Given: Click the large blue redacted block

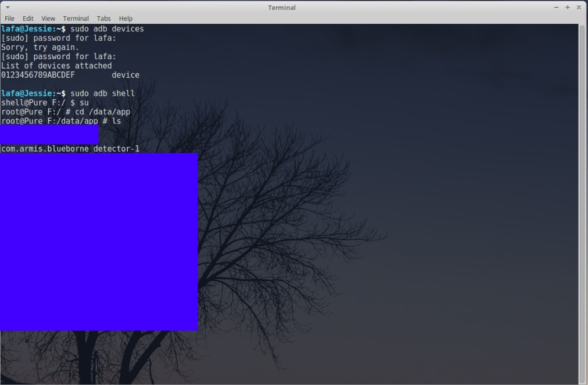Looking at the screenshot, I should [x=99, y=242].
